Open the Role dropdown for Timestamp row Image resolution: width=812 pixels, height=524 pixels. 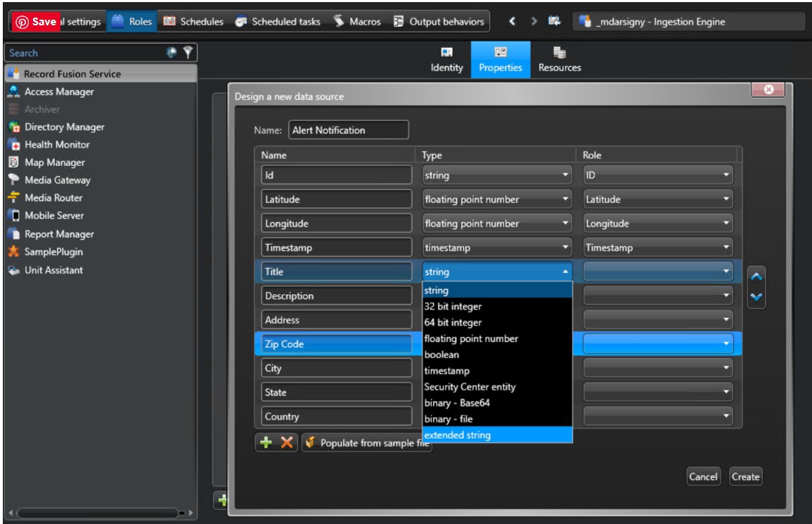pos(657,248)
